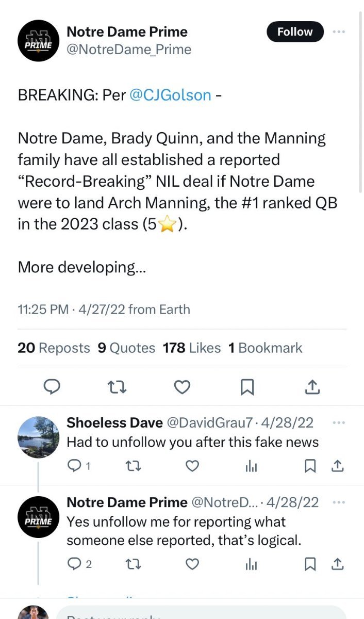The height and width of the screenshot is (619, 364).
Task: Open Shoeless Dave's profile picture
Action: tap(38, 437)
